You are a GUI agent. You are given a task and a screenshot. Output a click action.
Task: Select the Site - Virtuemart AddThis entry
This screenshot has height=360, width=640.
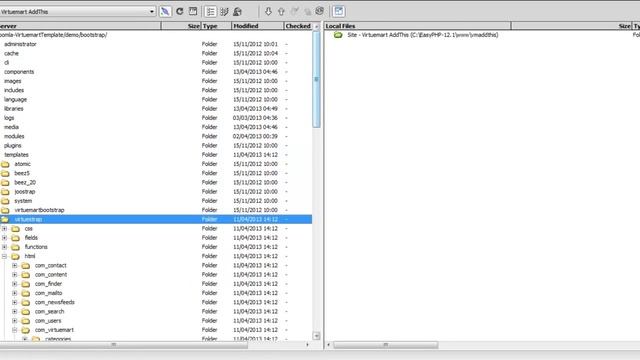click(423, 35)
